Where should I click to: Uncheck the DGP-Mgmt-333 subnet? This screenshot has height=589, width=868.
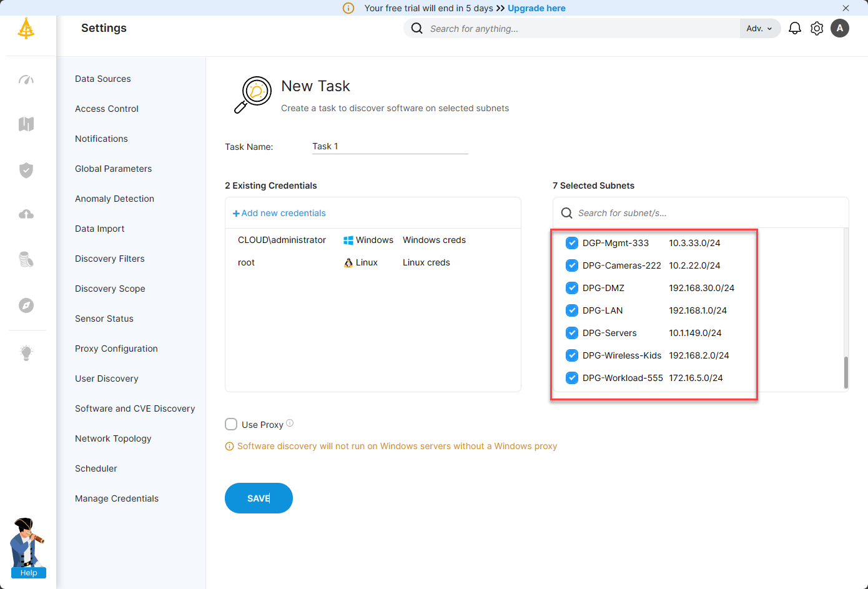coord(572,243)
